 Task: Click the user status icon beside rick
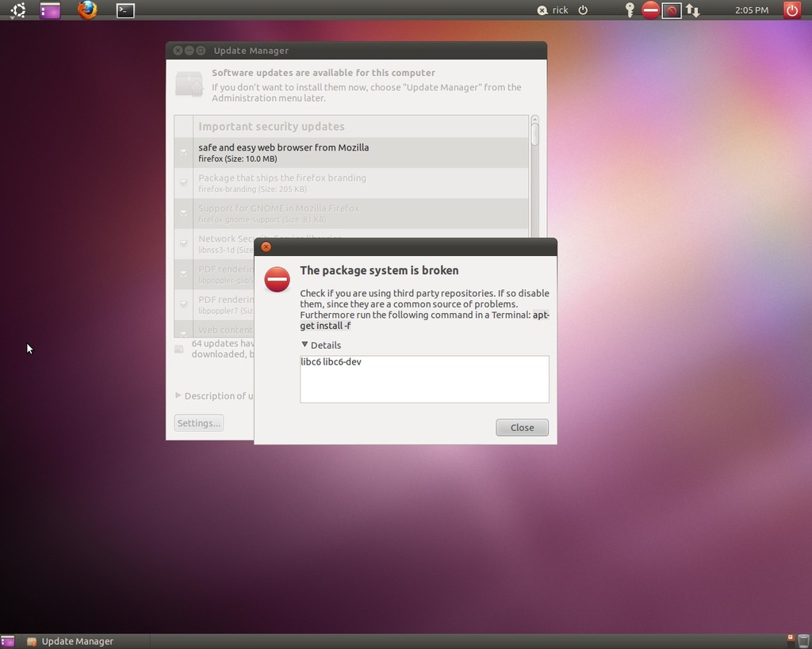(x=542, y=10)
